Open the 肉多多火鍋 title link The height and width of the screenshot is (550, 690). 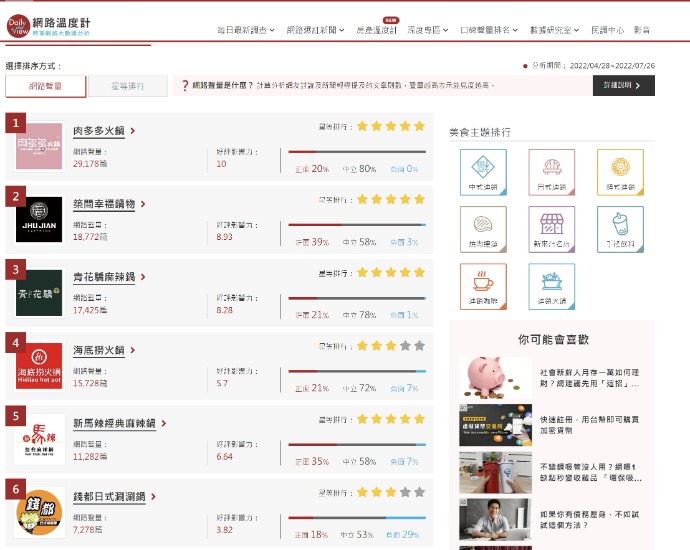click(99, 131)
